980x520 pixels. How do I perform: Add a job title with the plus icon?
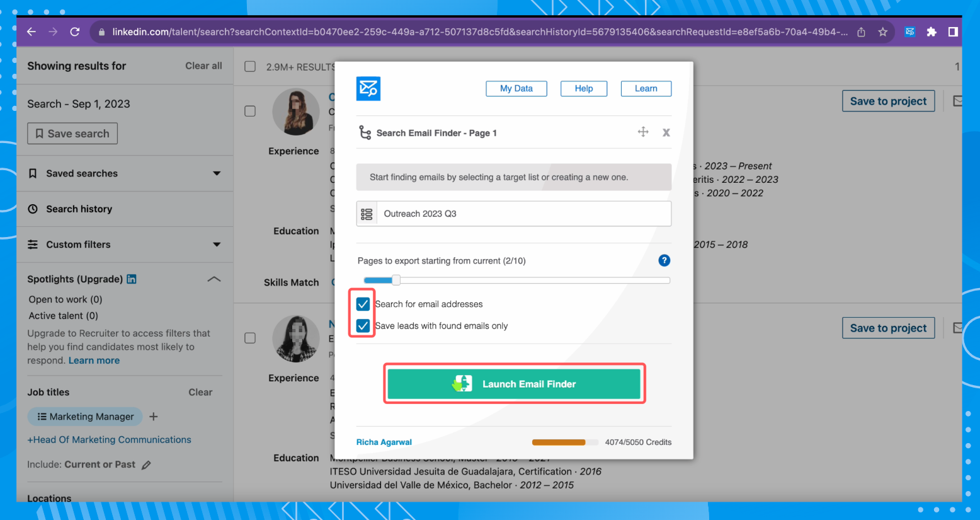click(154, 417)
